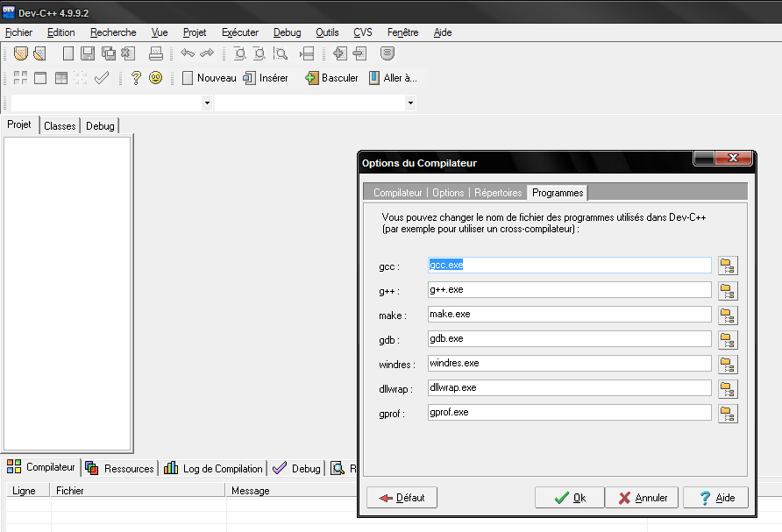Click the Insérer toolbar button
Screen dimensions: 782x532
266,78
